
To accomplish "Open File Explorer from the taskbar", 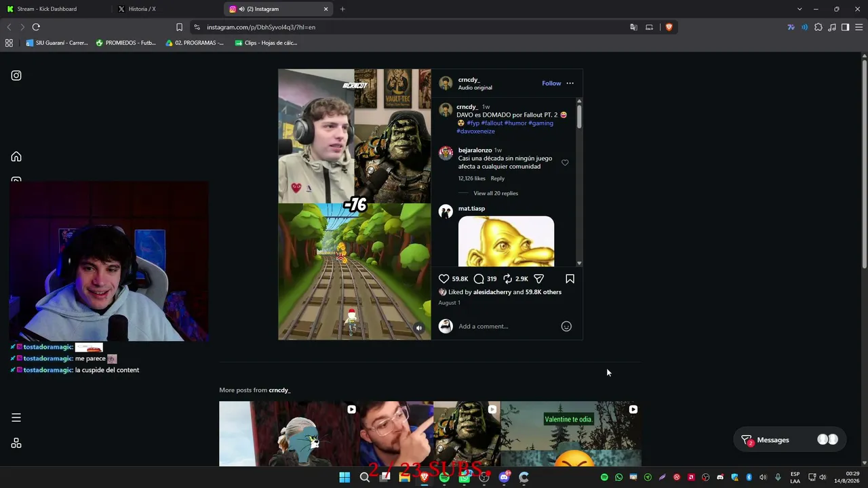I will click(x=404, y=477).
